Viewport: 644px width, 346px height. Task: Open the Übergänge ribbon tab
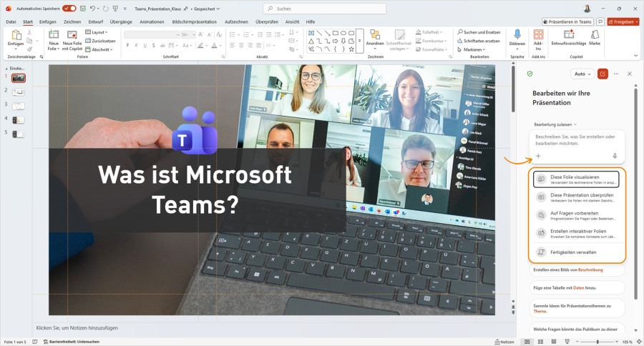[x=121, y=21]
